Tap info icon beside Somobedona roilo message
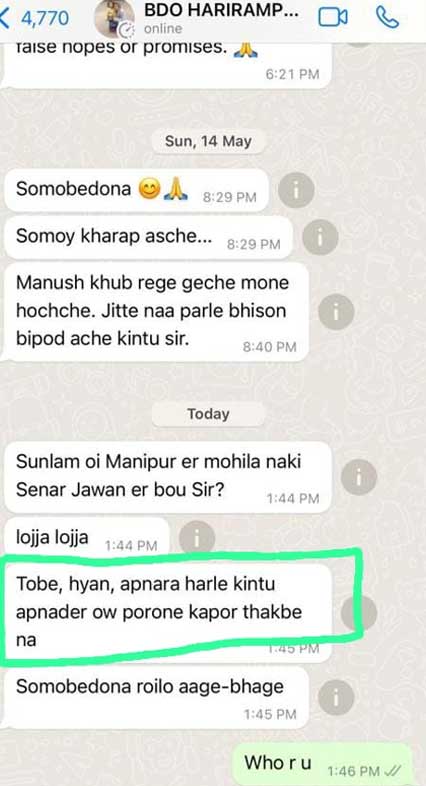This screenshot has width=426, height=786. pyautogui.click(x=336, y=697)
